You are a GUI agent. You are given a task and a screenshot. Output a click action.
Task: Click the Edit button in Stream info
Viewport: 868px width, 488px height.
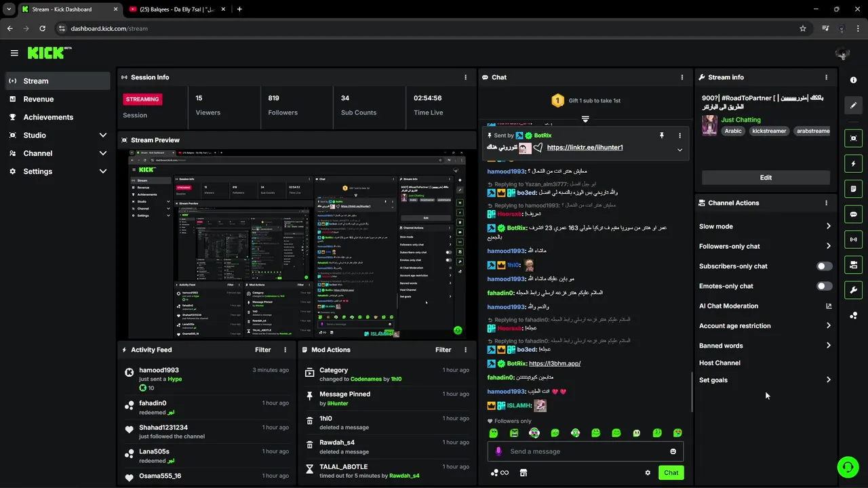[x=766, y=178]
